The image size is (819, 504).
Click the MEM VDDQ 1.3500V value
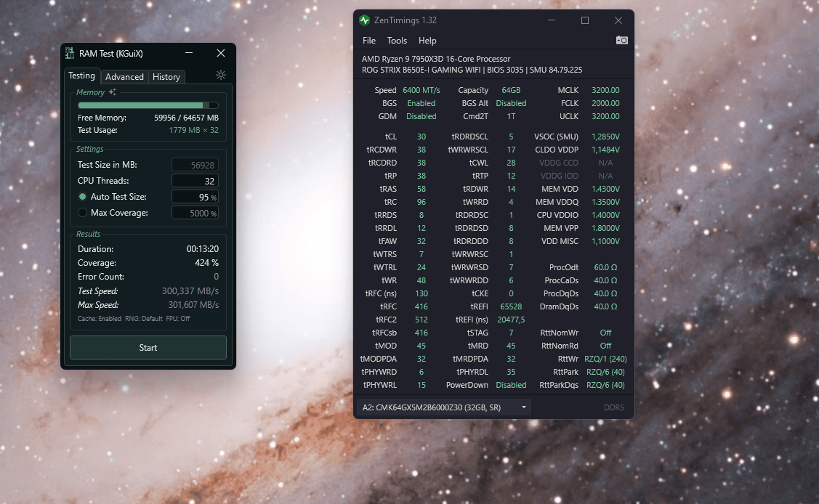[605, 202]
